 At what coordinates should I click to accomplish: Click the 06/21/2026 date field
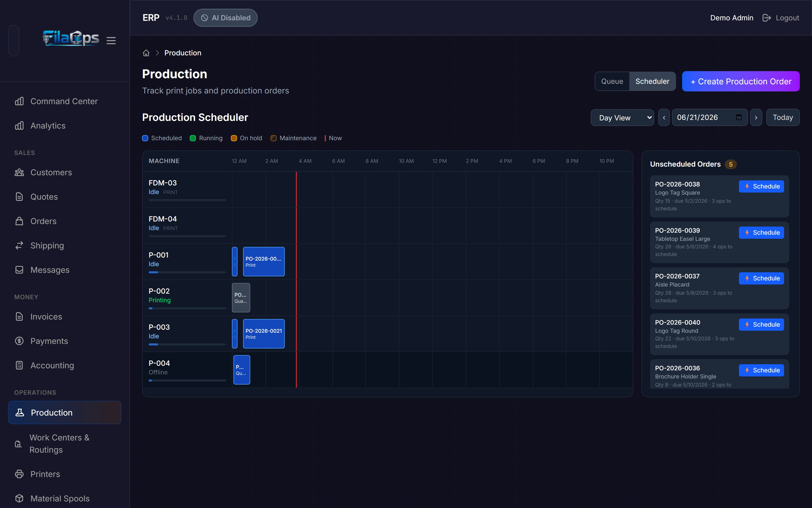tap(710, 118)
